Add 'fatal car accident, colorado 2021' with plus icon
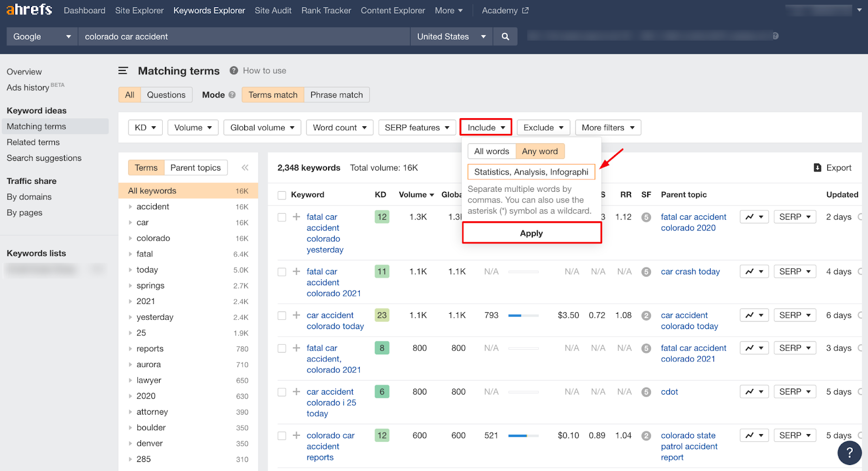The width and height of the screenshot is (868, 471). point(296,348)
